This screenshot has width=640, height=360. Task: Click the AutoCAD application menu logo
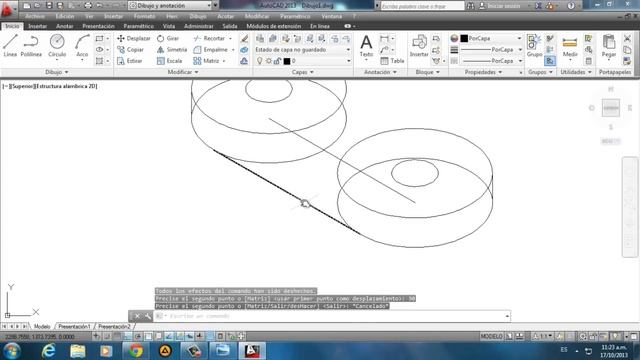point(7,8)
